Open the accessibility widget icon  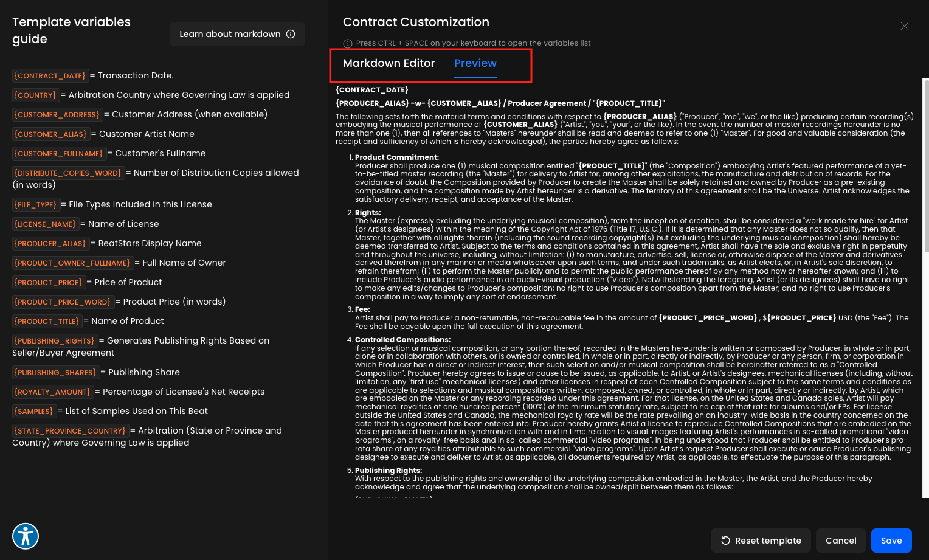click(26, 536)
